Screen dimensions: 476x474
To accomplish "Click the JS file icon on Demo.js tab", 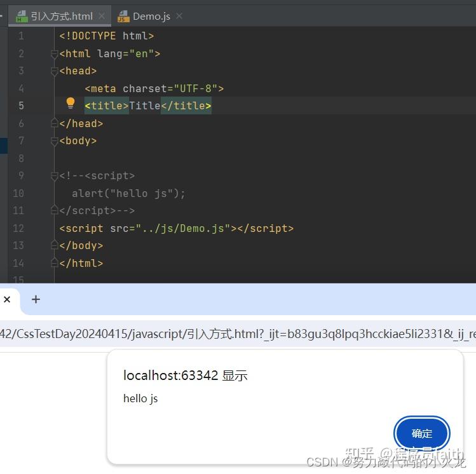I will pyautogui.click(x=123, y=17).
